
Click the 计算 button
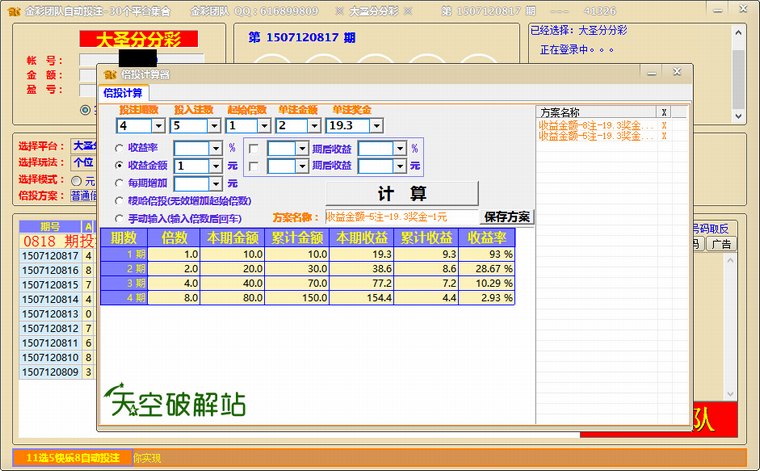click(x=402, y=193)
